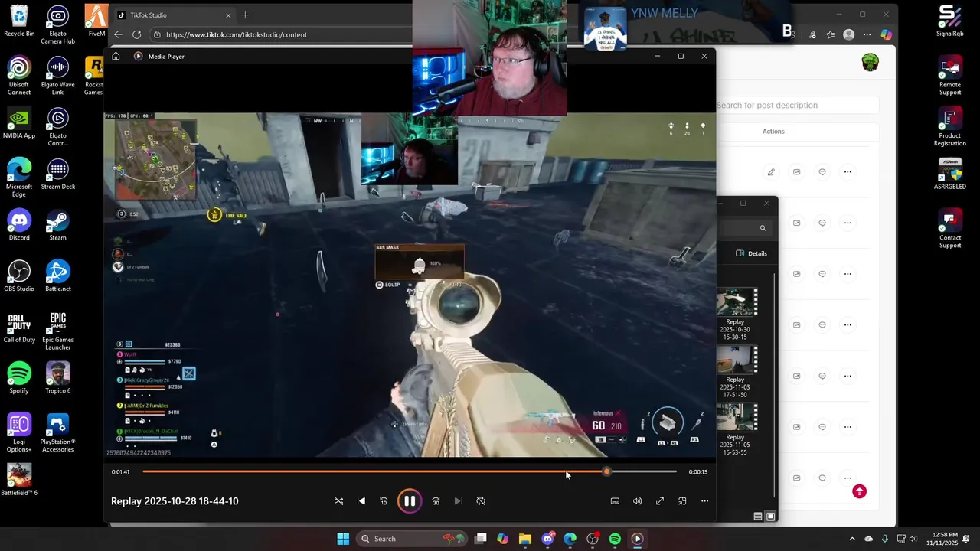This screenshot has height=551, width=980.
Task: Jump to the previous track
Action: pos(361,501)
